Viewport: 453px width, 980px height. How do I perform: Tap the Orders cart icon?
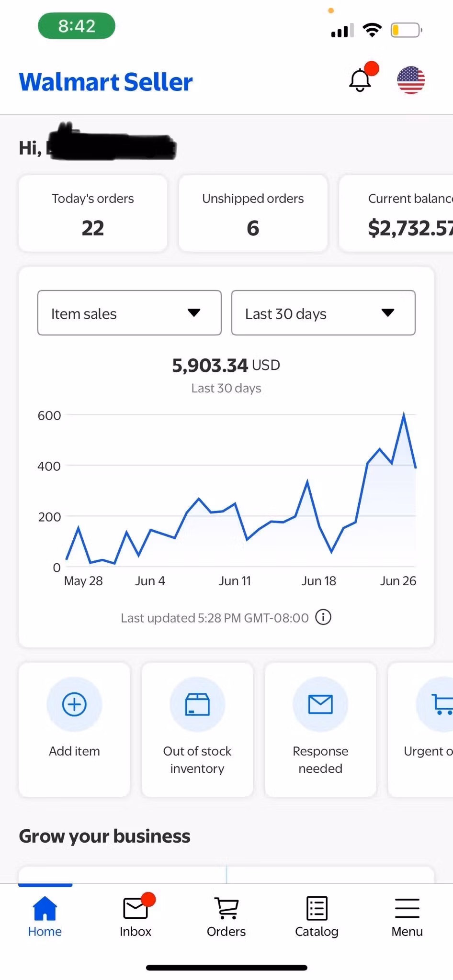[x=226, y=908]
